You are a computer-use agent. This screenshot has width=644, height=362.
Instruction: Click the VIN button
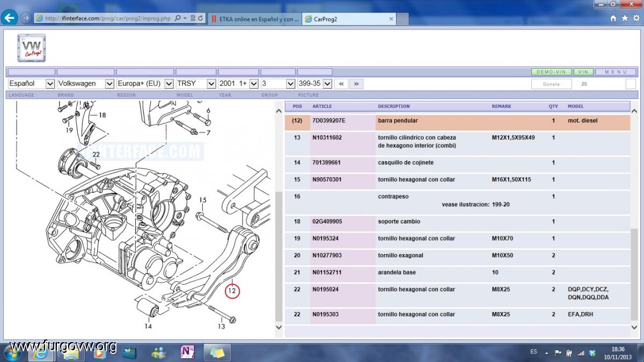pyautogui.click(x=583, y=72)
